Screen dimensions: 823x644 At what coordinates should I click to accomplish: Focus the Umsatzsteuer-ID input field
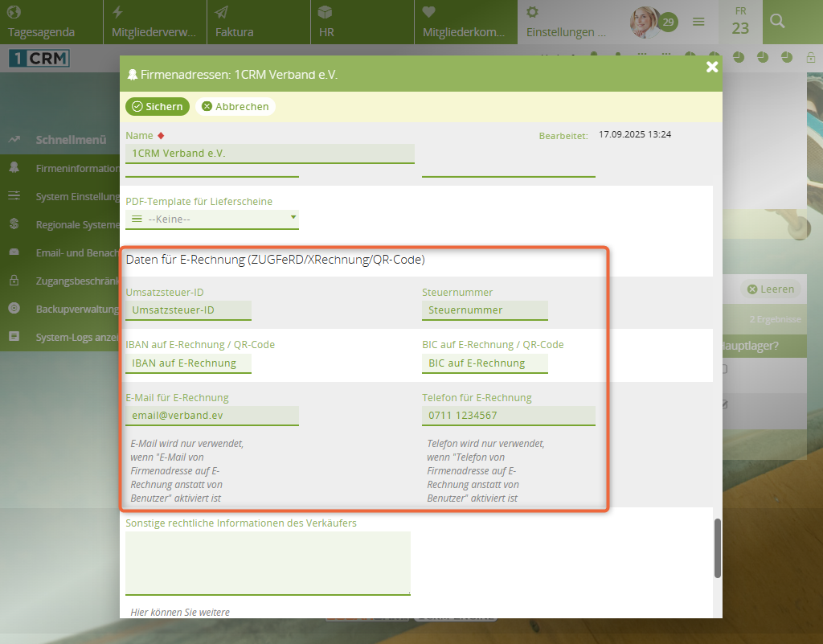click(x=189, y=310)
